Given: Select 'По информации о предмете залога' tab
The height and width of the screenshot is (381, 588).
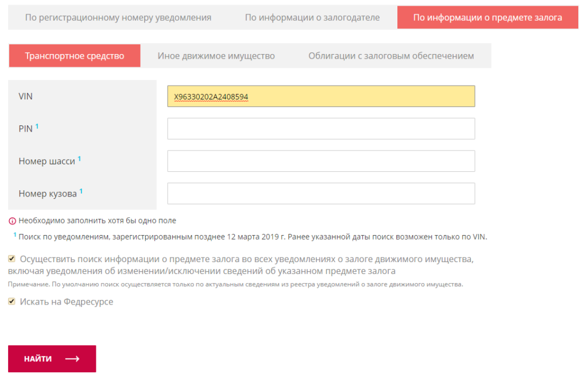Looking at the screenshot, I should coord(488,17).
